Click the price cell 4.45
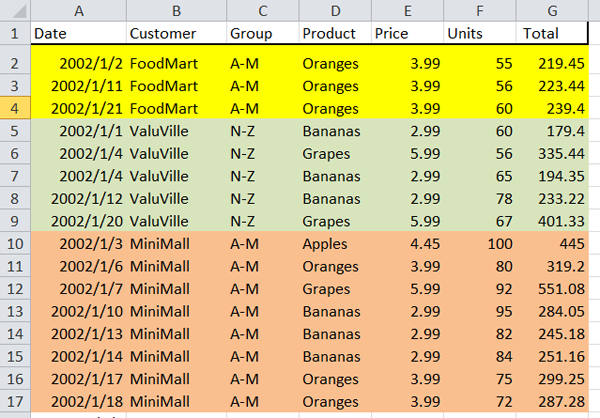The width and height of the screenshot is (600, 418). click(x=406, y=244)
